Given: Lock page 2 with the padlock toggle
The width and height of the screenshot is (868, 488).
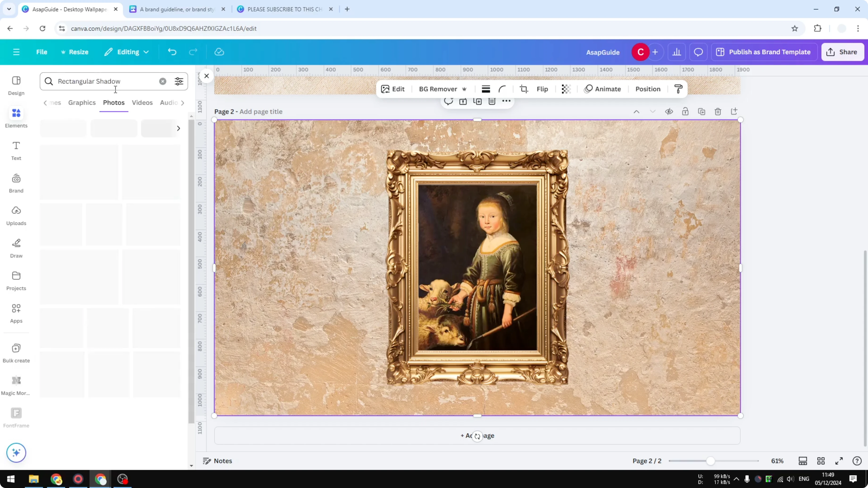Looking at the screenshot, I should pos(685,112).
